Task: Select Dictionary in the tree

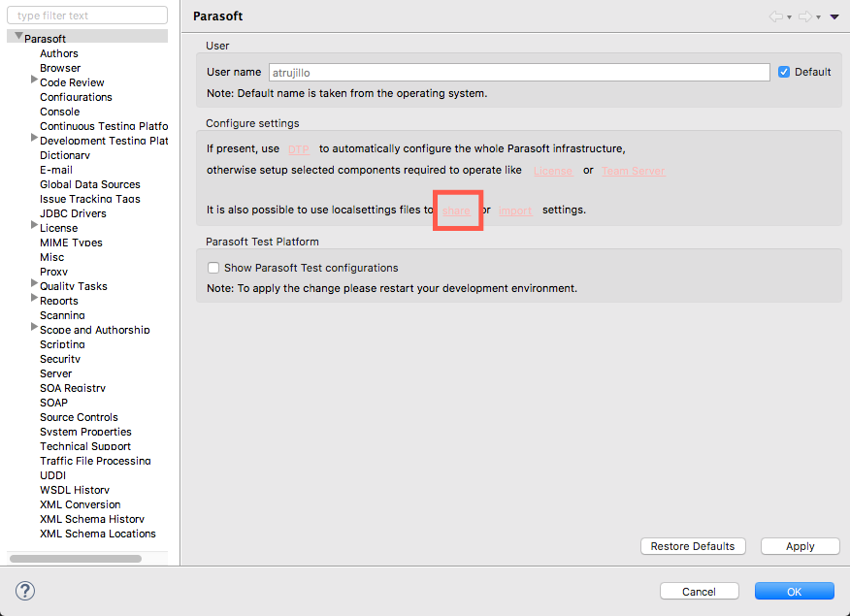Action: (x=65, y=155)
